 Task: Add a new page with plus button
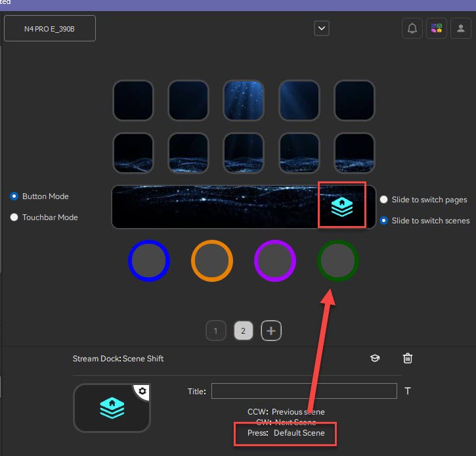271,331
